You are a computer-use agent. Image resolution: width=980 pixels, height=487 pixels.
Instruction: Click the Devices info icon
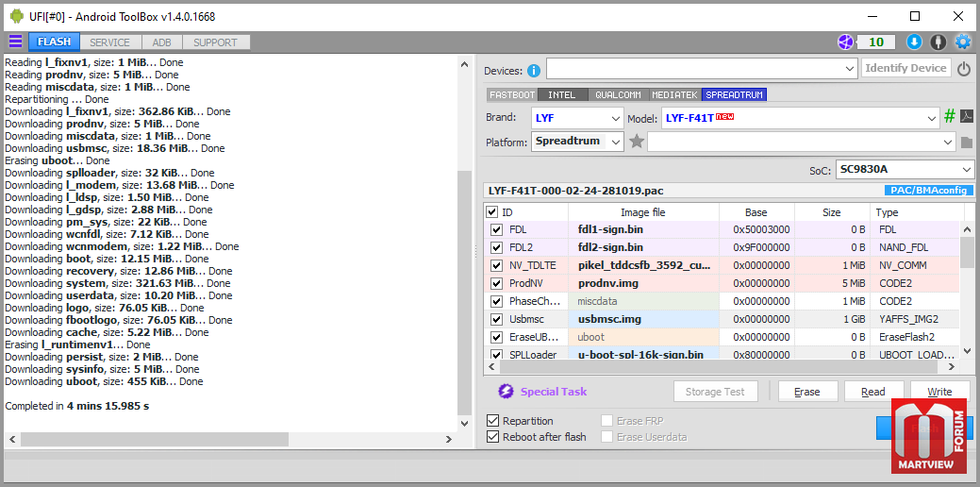(x=533, y=71)
